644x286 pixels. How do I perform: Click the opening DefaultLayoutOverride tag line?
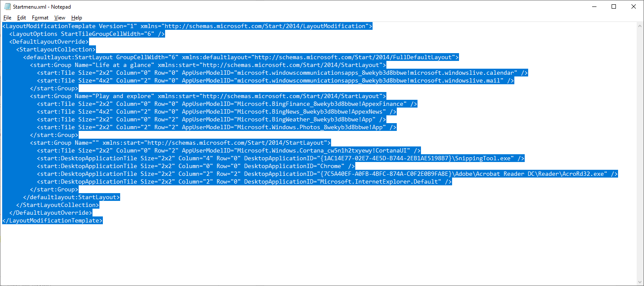[x=49, y=42]
